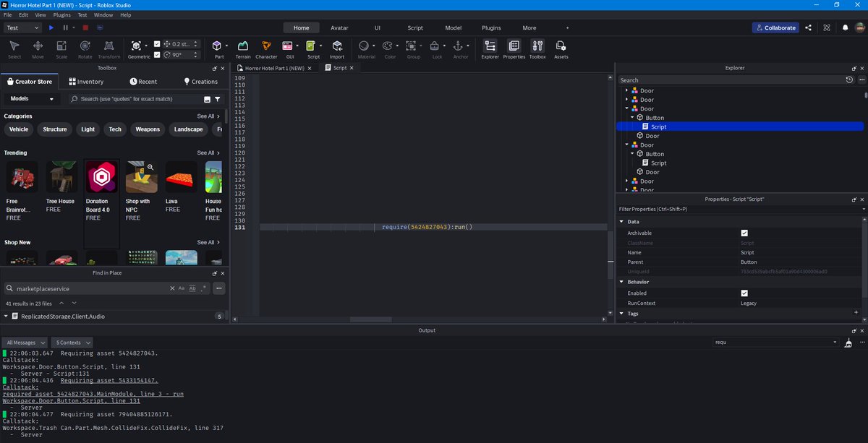Viewport: 868px width, 443px height.
Task: Collapse ReplicatedStorage.Client.Audio results
Action: coord(7,316)
